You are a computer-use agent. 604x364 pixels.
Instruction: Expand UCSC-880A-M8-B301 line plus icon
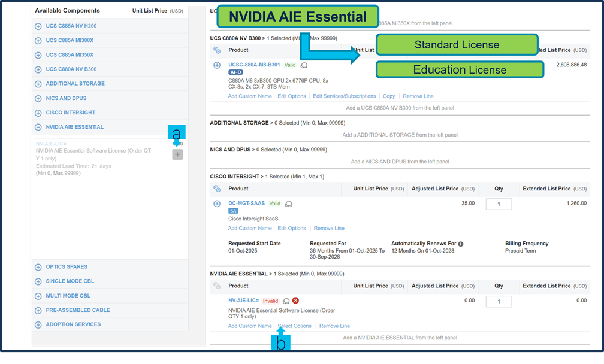tap(217, 65)
